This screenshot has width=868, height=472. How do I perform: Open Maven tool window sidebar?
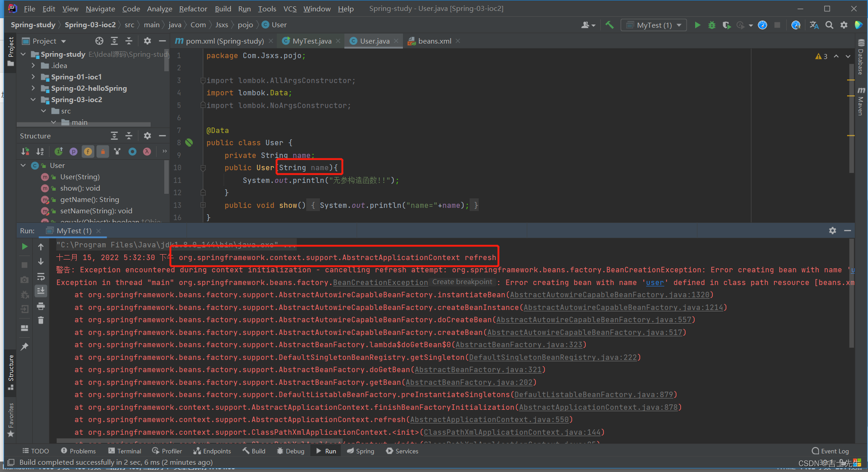point(861,102)
